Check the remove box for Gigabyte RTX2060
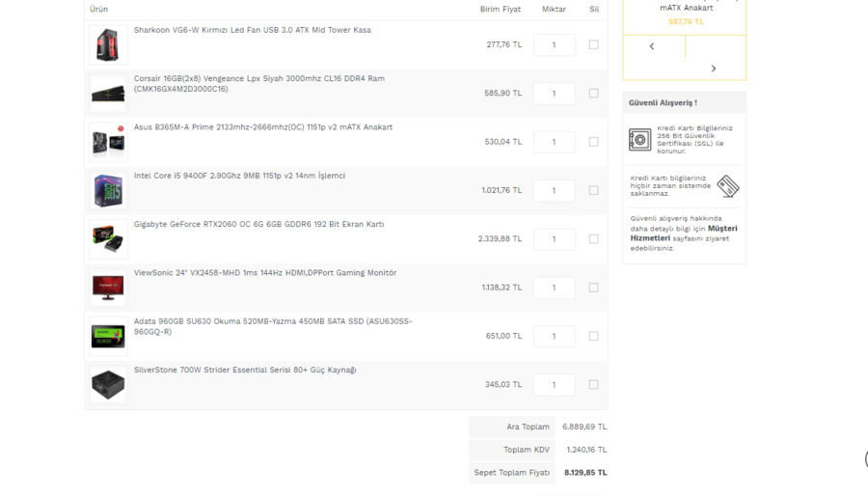This screenshot has width=868, height=496. click(x=593, y=238)
